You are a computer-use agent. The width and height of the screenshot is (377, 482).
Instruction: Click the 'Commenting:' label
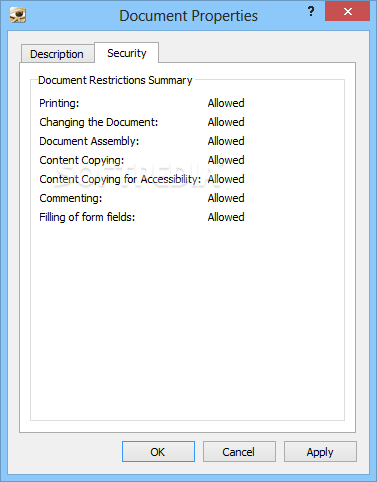point(71,198)
